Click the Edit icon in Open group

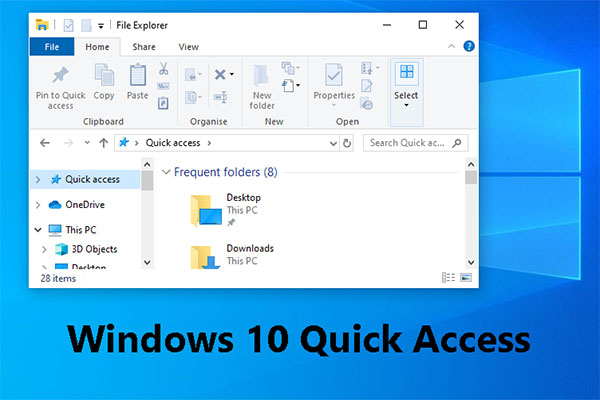click(x=367, y=86)
